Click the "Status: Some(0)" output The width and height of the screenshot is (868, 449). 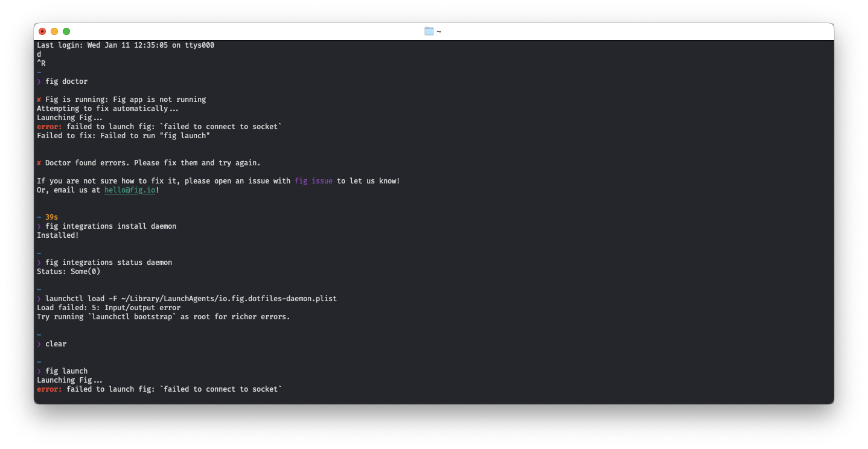point(68,272)
